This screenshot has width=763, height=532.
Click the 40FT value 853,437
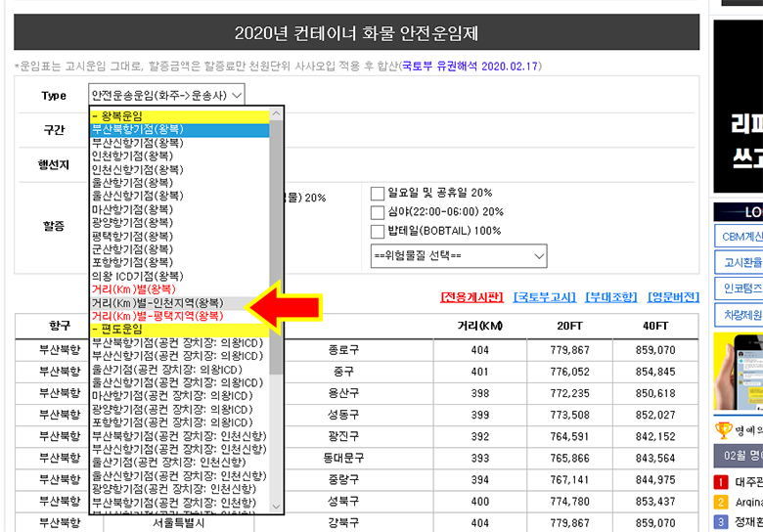tap(655, 502)
